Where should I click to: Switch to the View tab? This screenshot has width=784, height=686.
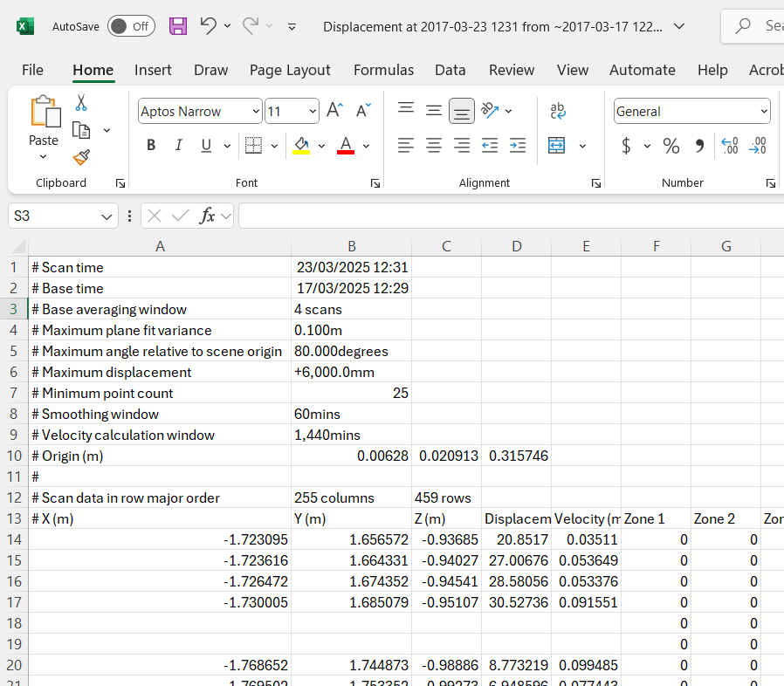point(573,70)
